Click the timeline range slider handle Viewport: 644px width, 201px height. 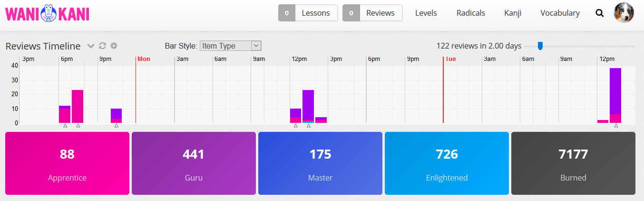pos(540,46)
